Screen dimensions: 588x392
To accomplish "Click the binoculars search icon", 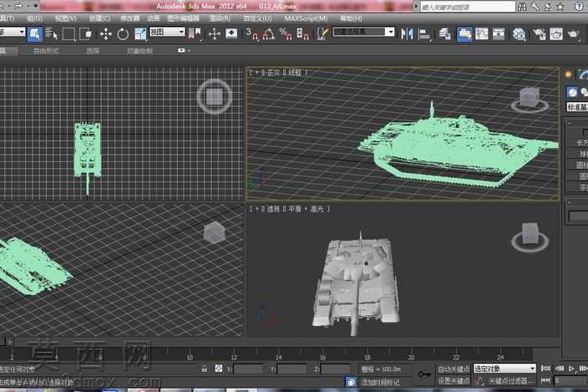I will [x=522, y=7].
